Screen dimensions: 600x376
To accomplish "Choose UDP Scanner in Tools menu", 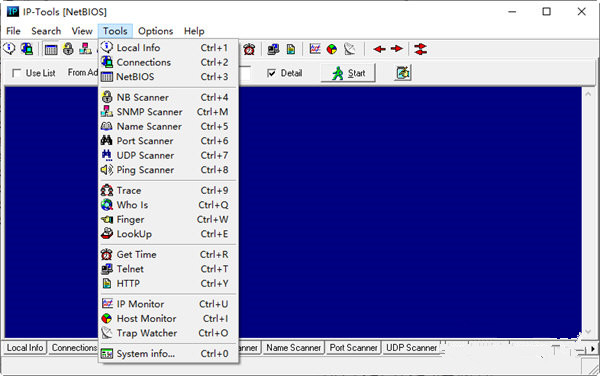I will [168, 156].
